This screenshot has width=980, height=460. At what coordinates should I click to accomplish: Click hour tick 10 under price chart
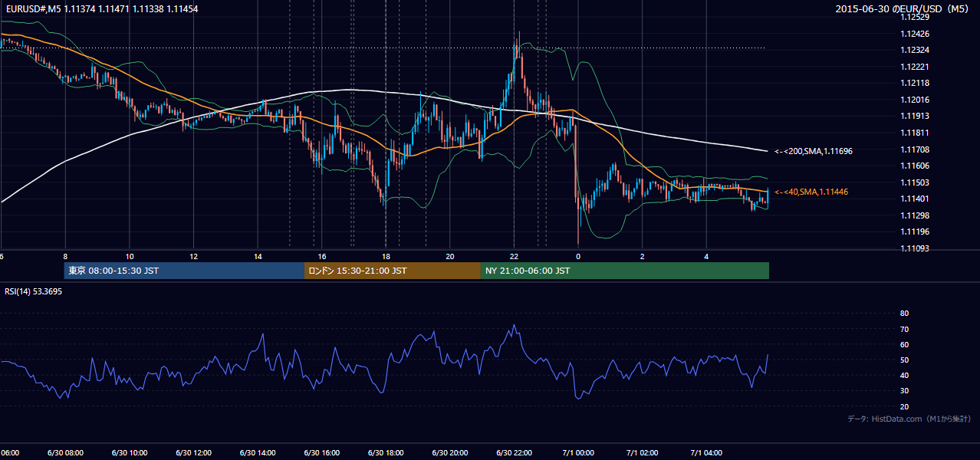130,256
